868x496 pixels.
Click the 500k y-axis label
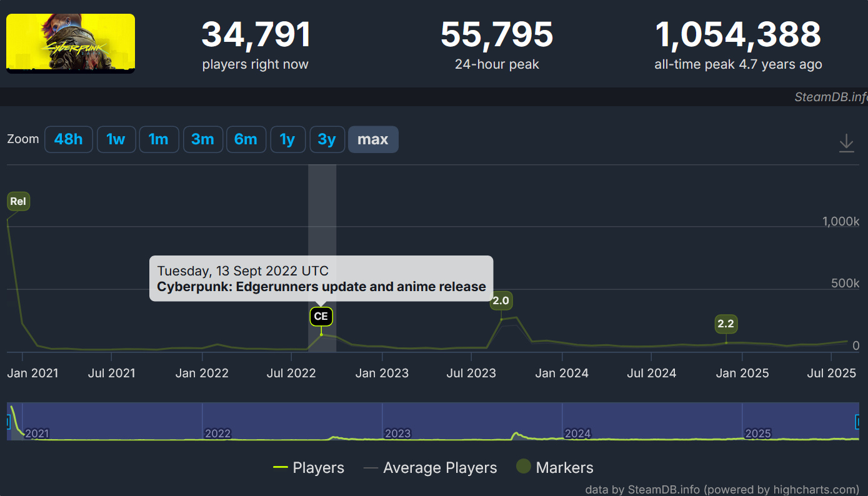tap(846, 284)
